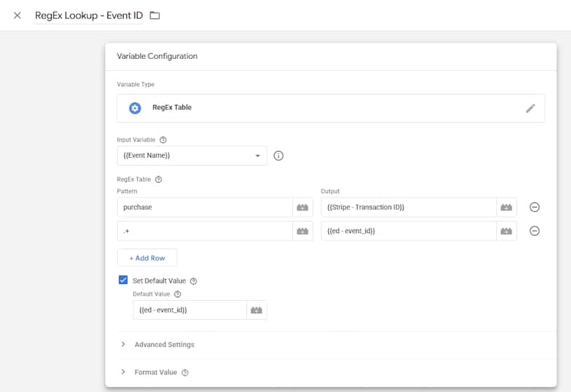This screenshot has height=392, width=571.
Task: Click the Default Value input field
Action: (x=190, y=310)
